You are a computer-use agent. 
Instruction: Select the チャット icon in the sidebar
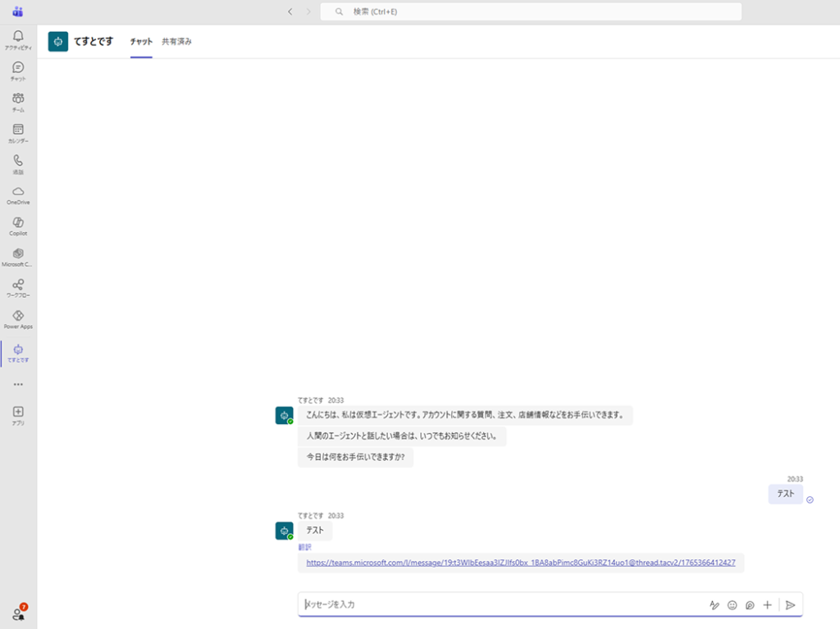(17, 68)
